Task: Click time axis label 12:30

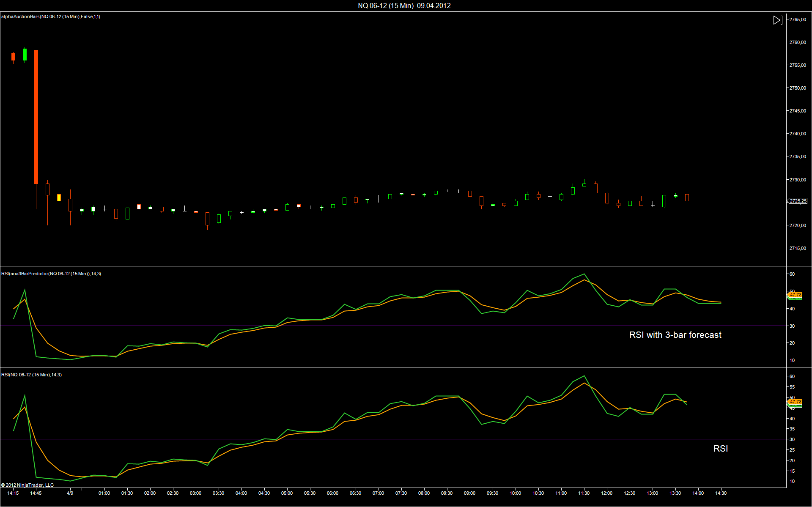Action: (630, 493)
